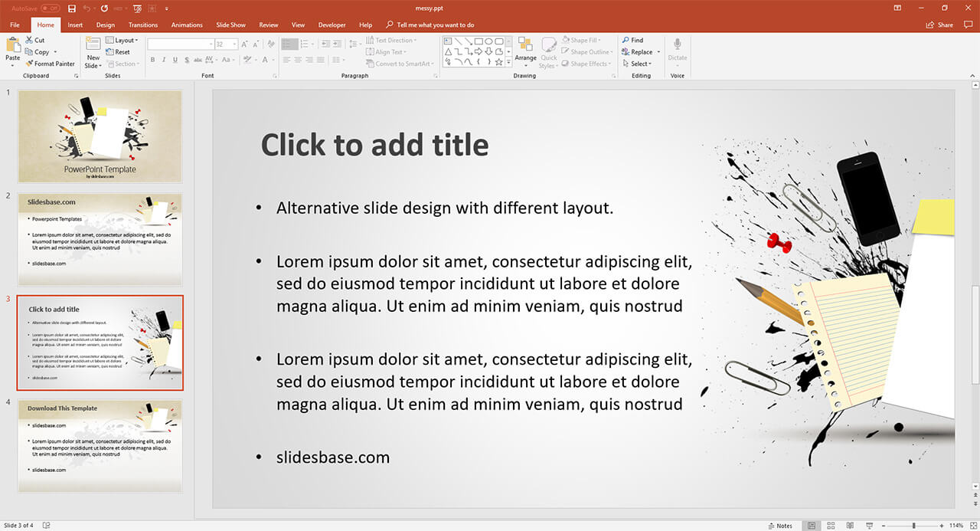Start slide show from status bar icon
Screen dimensions: 980x531
coord(869,526)
